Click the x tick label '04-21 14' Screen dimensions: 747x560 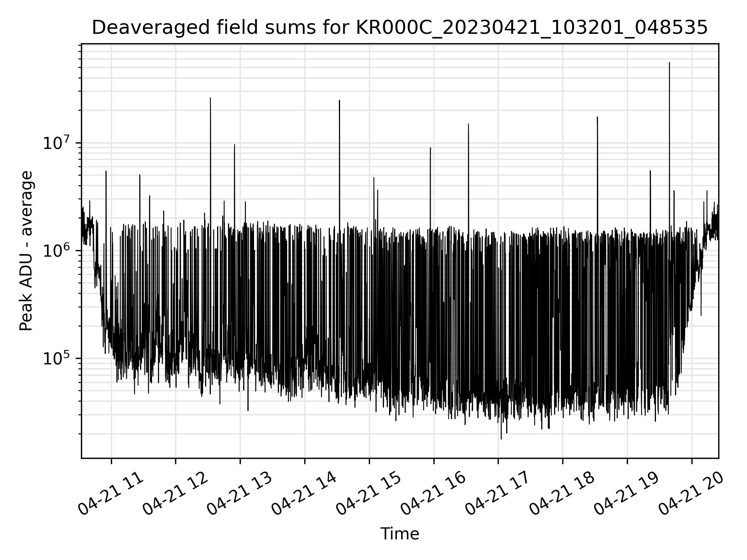[x=305, y=494]
